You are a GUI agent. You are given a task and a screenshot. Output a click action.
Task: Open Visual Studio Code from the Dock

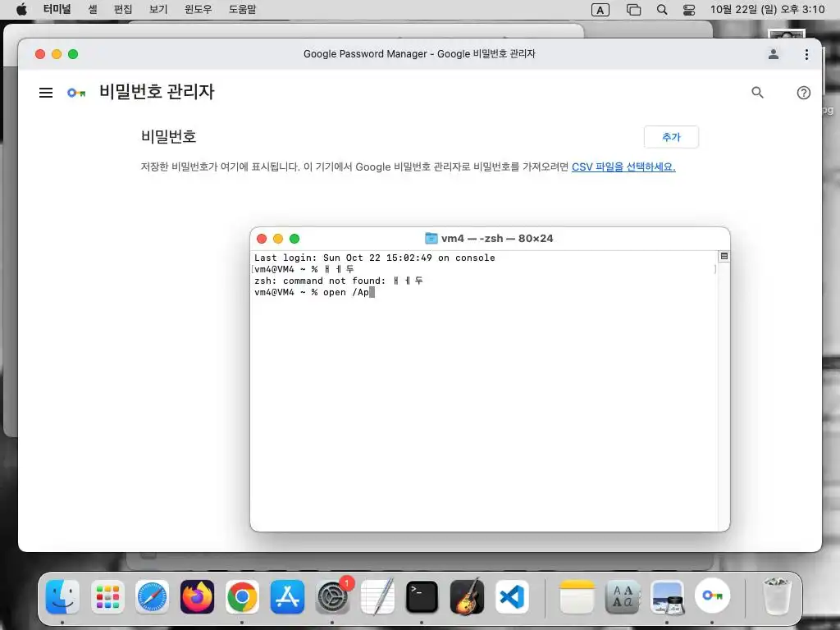point(512,596)
